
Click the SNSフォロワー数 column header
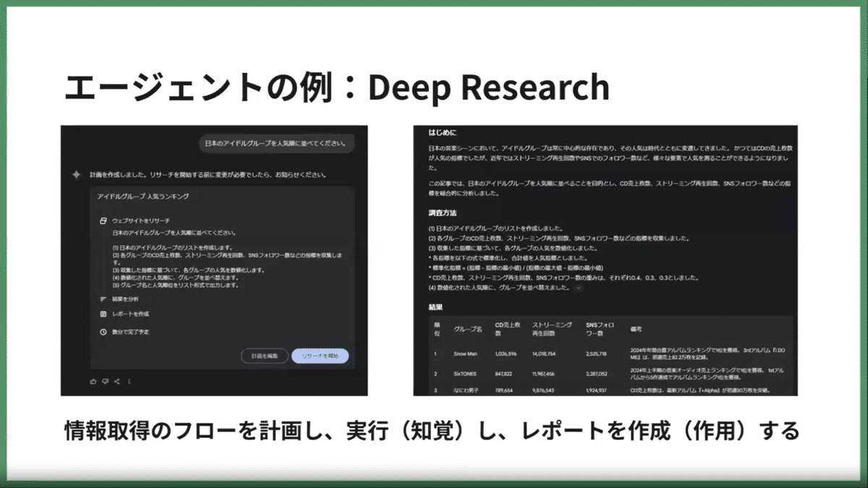(x=600, y=329)
